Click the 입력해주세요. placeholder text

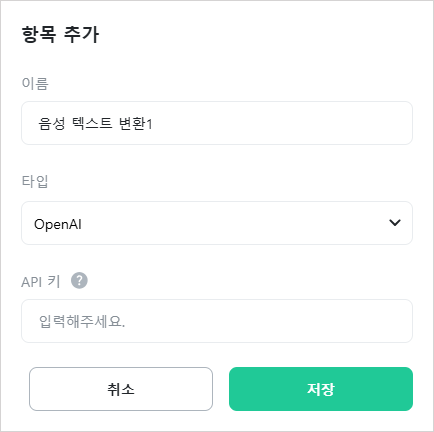tap(82, 322)
